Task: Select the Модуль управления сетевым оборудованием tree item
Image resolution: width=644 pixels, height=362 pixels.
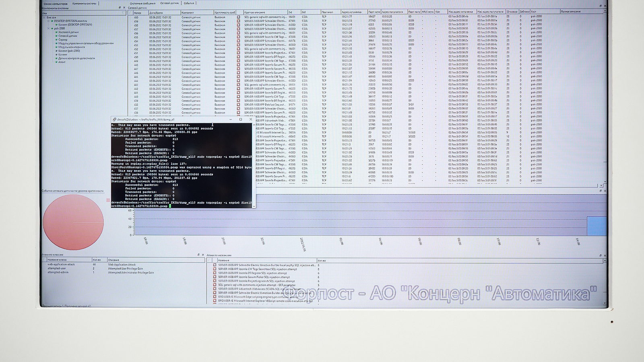Action: (86, 43)
